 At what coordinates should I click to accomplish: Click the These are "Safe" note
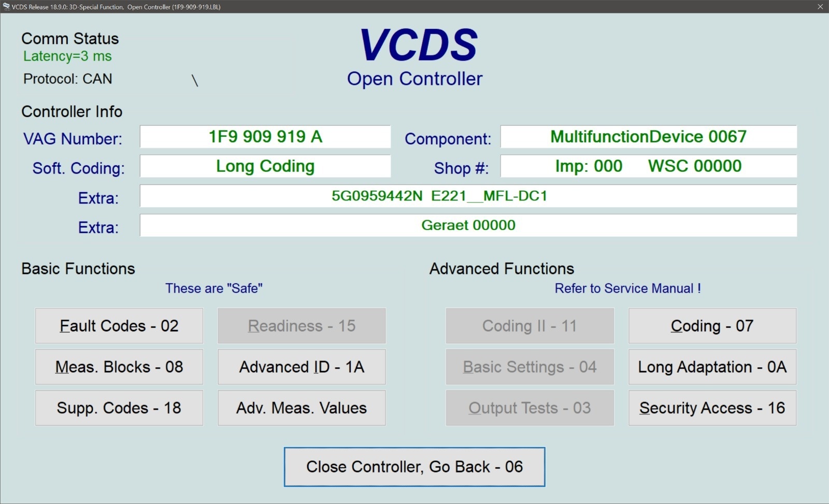click(x=214, y=289)
